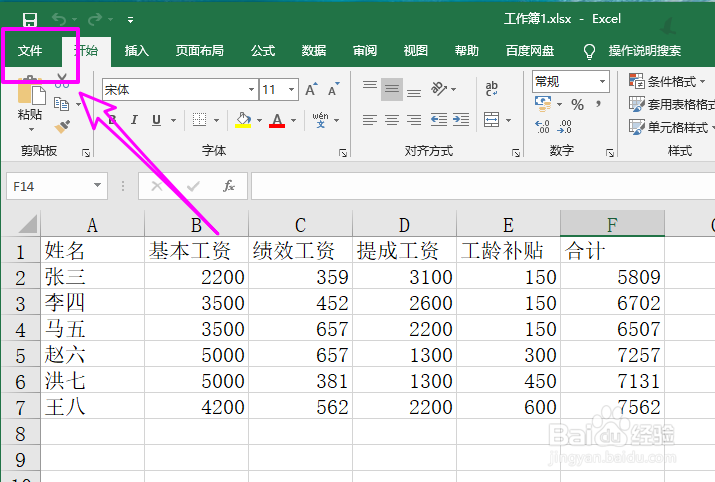Open the 百度网盘 ribbon tab
The width and height of the screenshot is (715, 482).
point(530,51)
